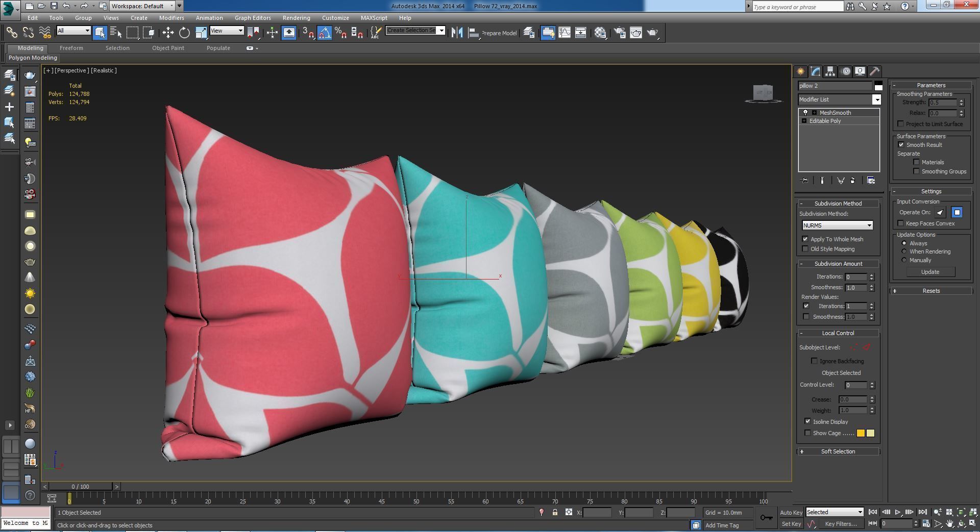Click the Undo arrow in title bar
The image size is (980, 532).
pos(66,6)
